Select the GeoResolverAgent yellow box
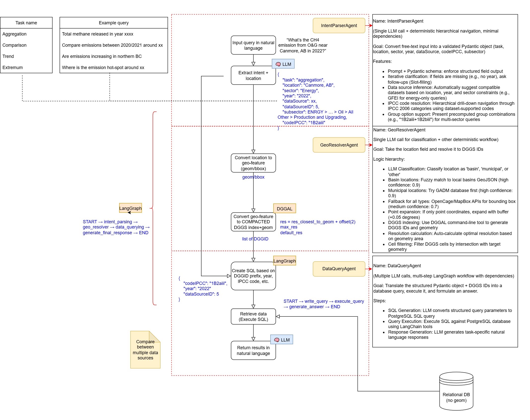 [339, 145]
